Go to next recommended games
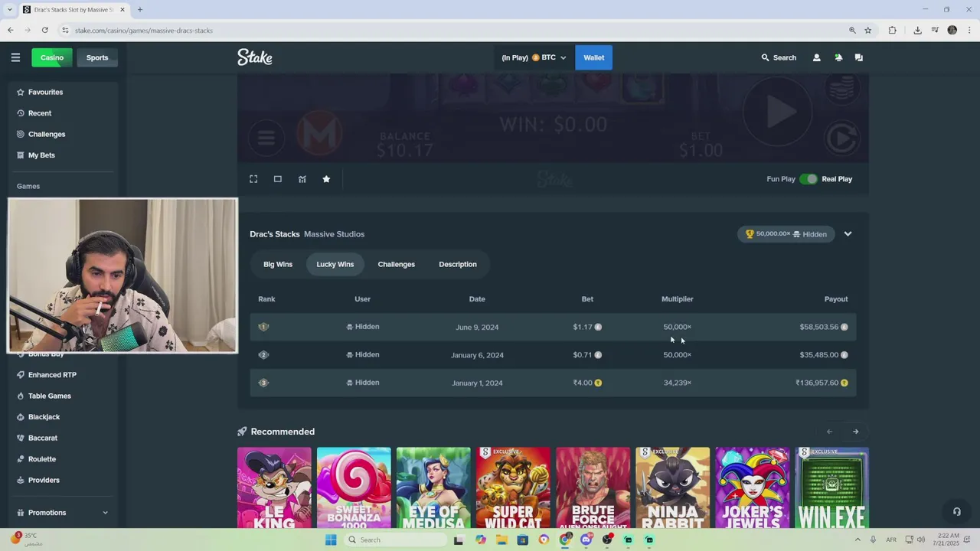Screen dimensions: 980x551 (x=856, y=432)
